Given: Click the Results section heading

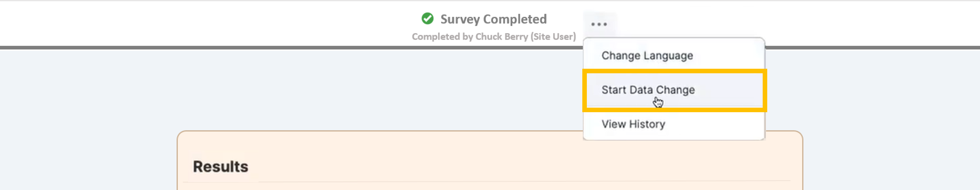Looking at the screenshot, I should 220,166.
